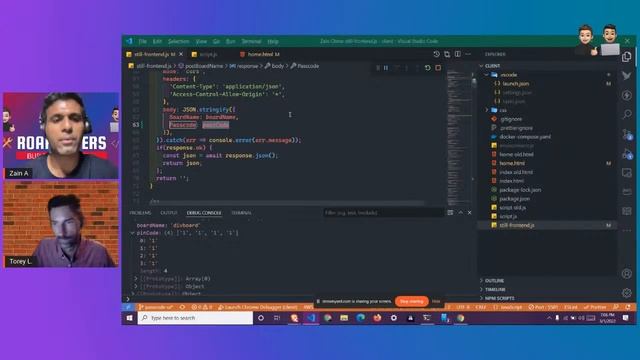Open the Manage gear in the activity bar
This screenshot has width=640, height=360.
click(627, 293)
